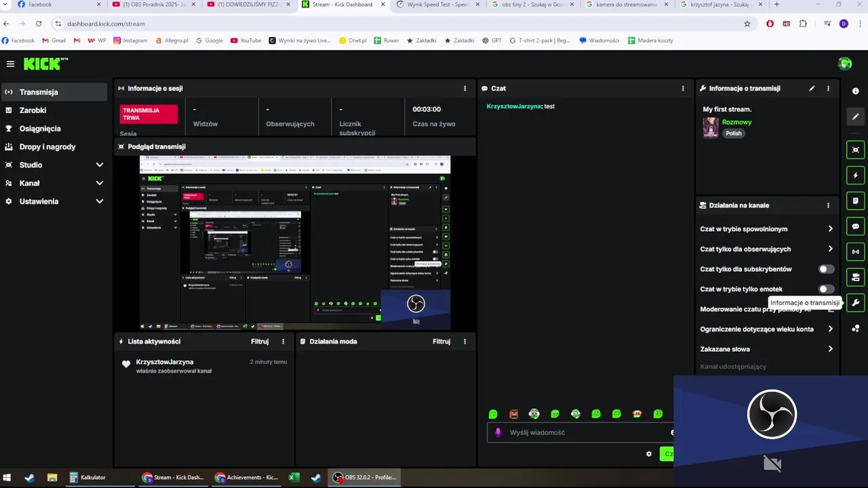Edit stream info via pencil in panel header

(812, 88)
